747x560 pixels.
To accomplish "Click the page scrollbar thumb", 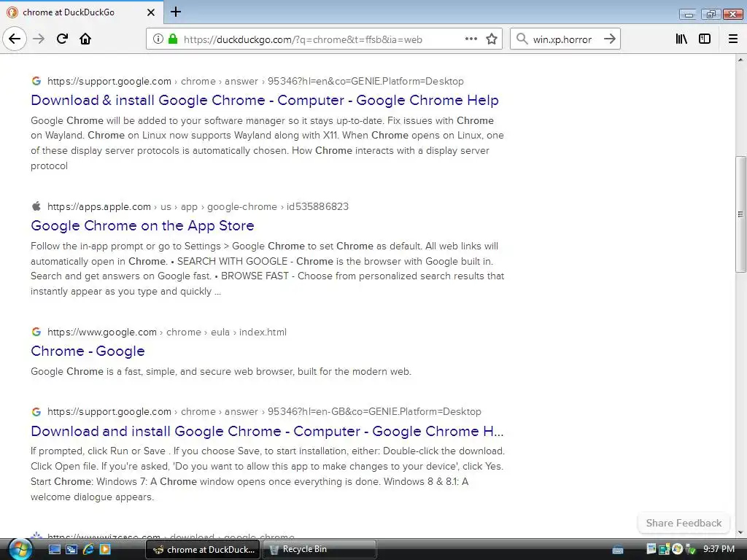I will click(x=740, y=214).
